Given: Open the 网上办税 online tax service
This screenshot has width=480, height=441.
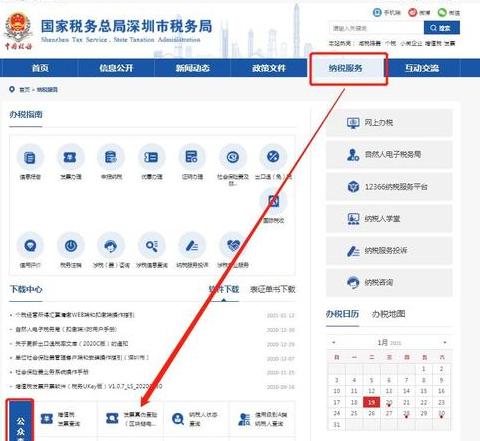Looking at the screenshot, I should [389, 123].
